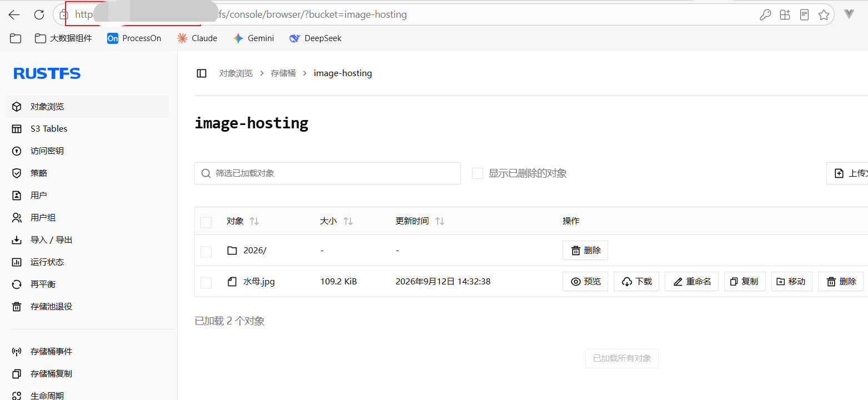The image size is (868, 400).
Task: Bookmark this page with the star icon
Action: pos(824,15)
